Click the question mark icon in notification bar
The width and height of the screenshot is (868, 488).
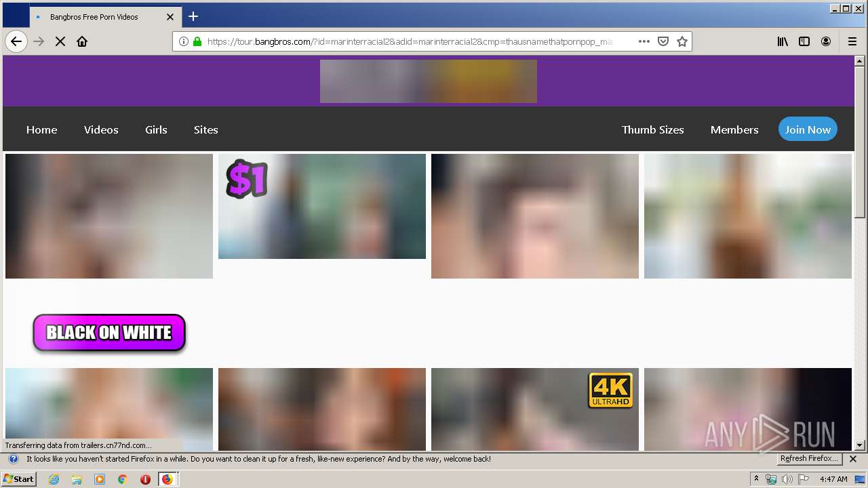tap(13, 459)
